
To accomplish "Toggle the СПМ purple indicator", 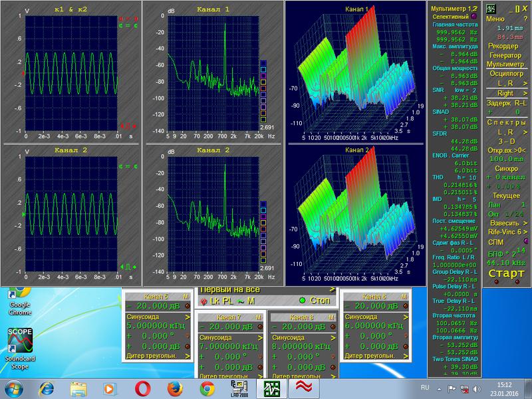I will pyautogui.click(x=526, y=241).
